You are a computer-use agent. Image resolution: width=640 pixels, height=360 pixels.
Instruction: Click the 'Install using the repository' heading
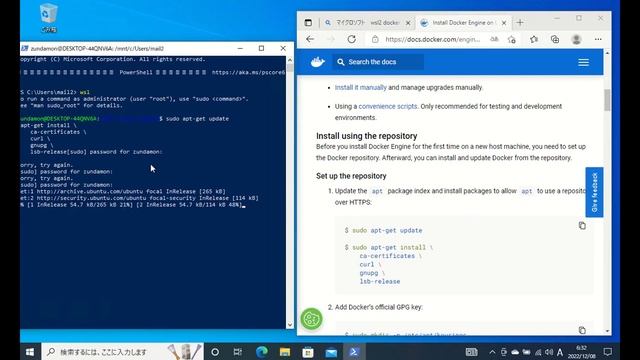(367, 136)
